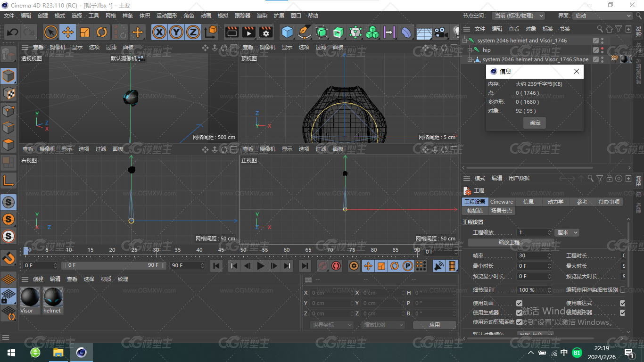
Task: Open the 界面 layout dropdown
Action: coord(603,16)
